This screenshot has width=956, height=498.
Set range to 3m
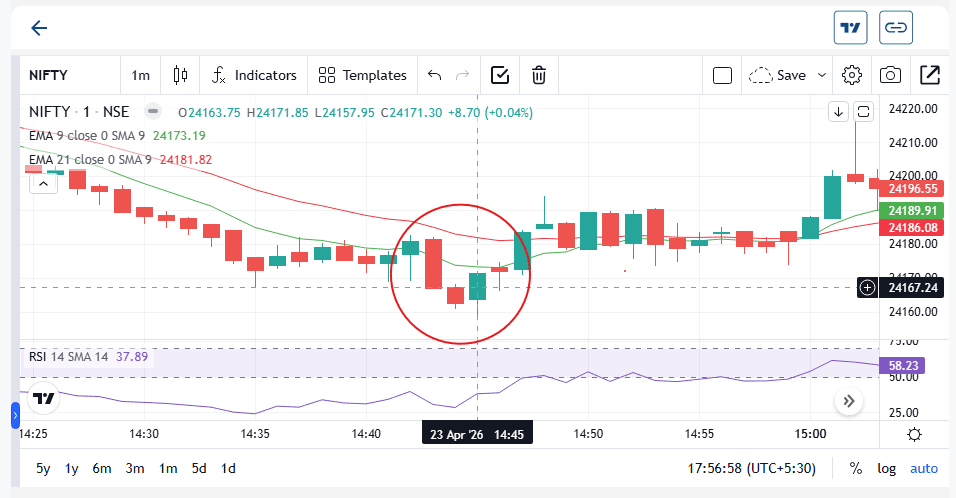[x=135, y=468]
